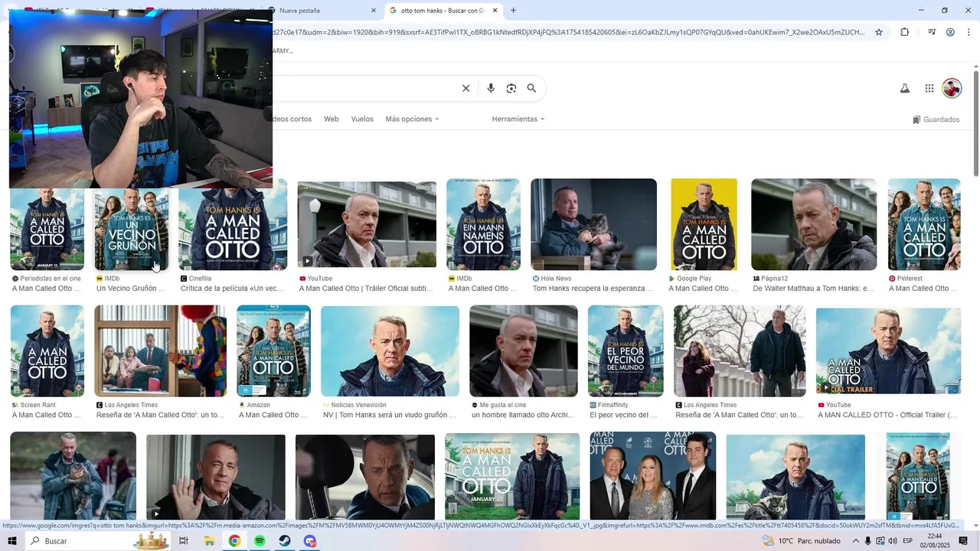The image size is (980, 551).
Task: Open volume control in system tray
Action: click(893, 541)
